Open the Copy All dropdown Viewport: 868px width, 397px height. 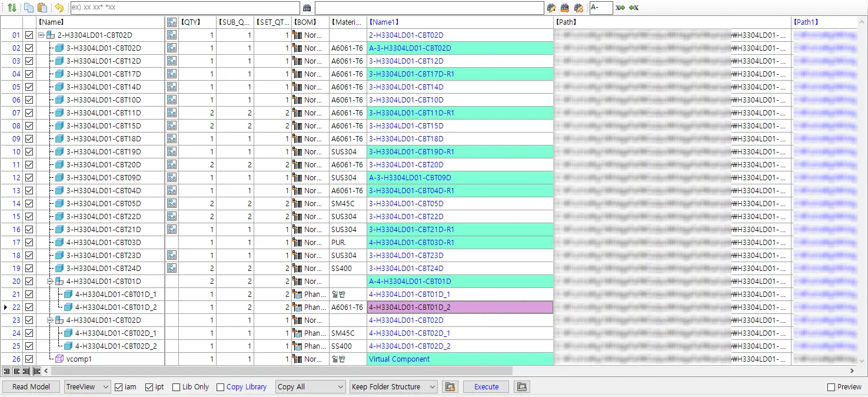(x=310, y=387)
